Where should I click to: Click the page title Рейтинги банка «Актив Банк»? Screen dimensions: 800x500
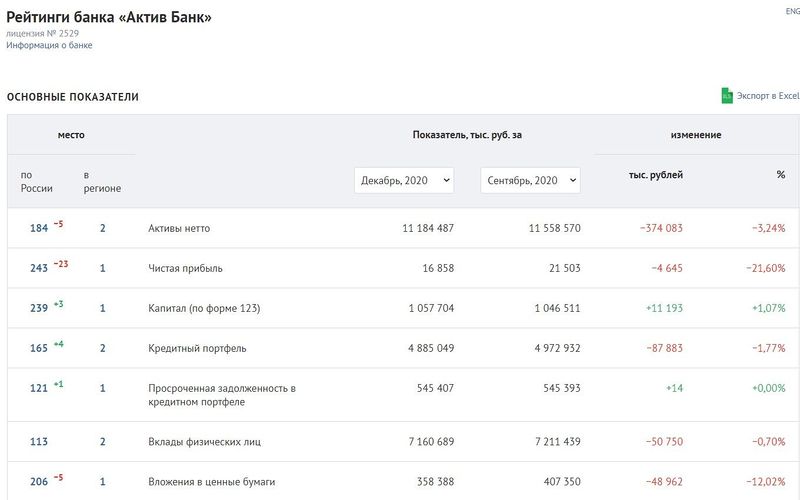coord(109,17)
